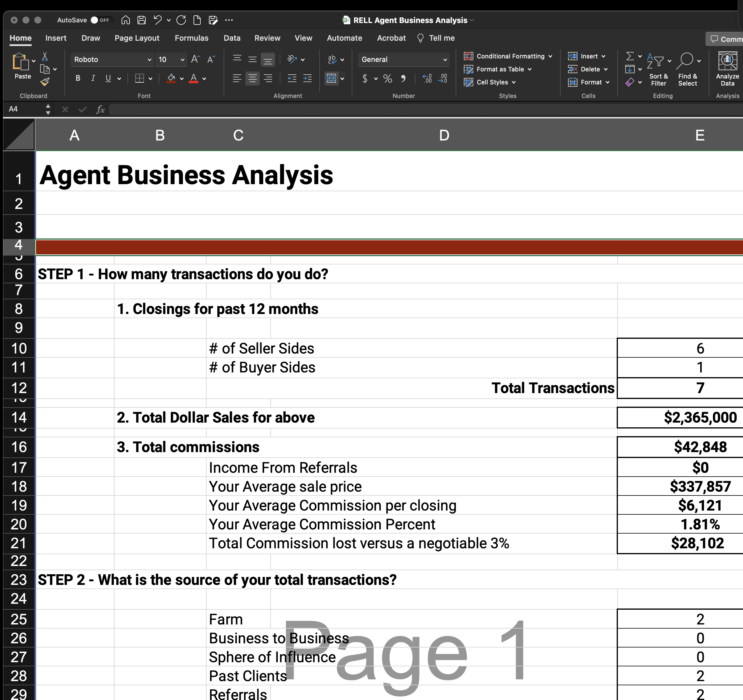Click the New document icon
The image size is (743, 700).
[x=197, y=20]
